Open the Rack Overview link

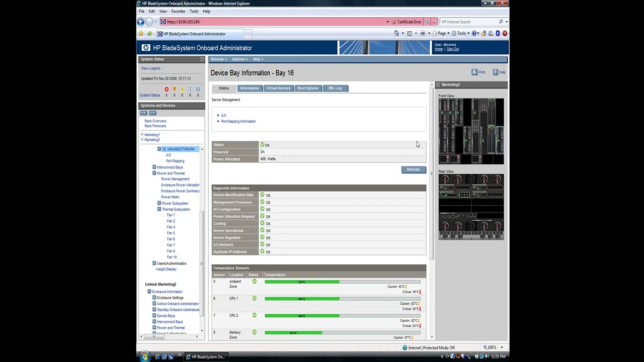[155, 121]
